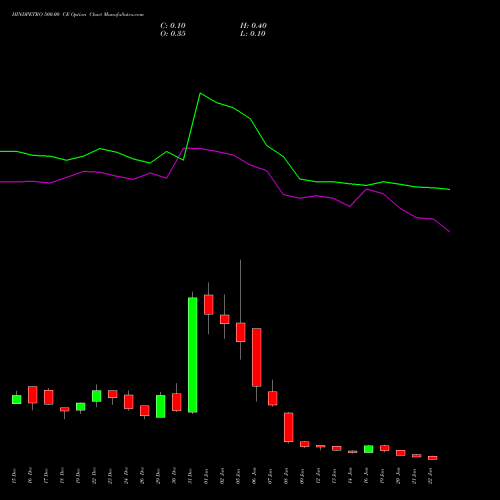The image size is (500, 500).
Task: Click the 17 Dec date label
Action: pos(46,476)
